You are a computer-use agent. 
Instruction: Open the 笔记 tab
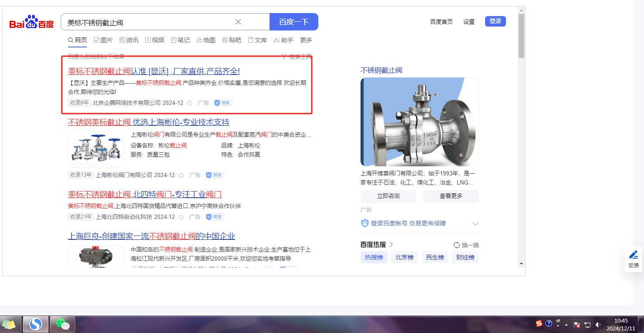pyautogui.click(x=180, y=40)
